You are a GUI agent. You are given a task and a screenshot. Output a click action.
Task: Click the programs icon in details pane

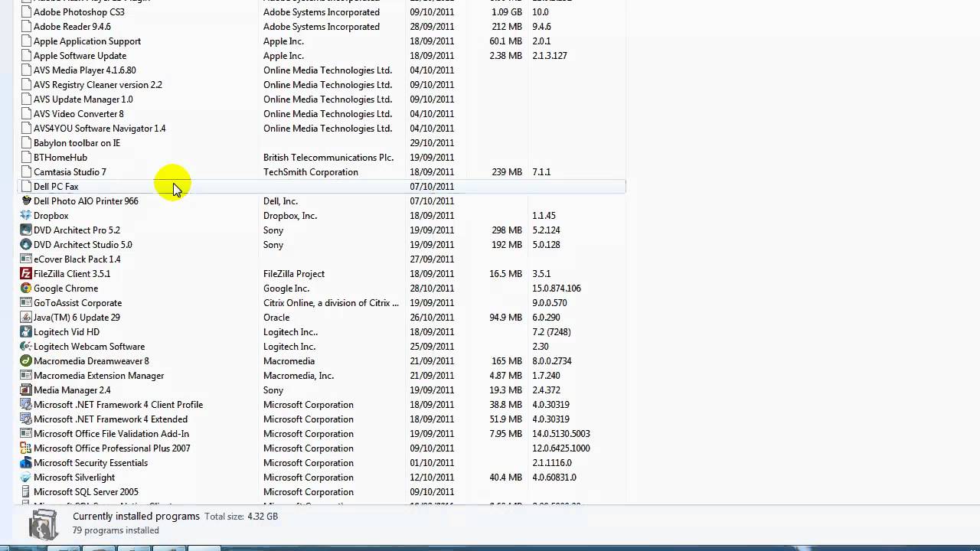click(x=43, y=523)
